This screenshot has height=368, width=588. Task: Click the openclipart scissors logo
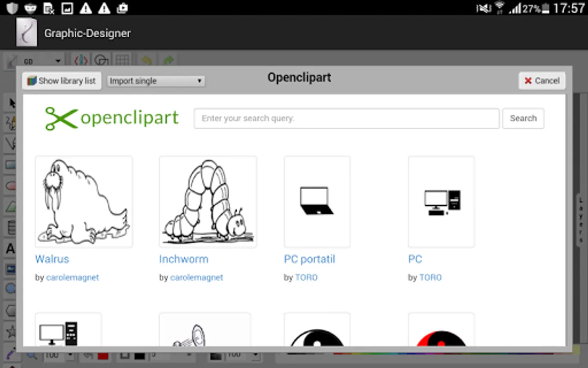coord(111,119)
